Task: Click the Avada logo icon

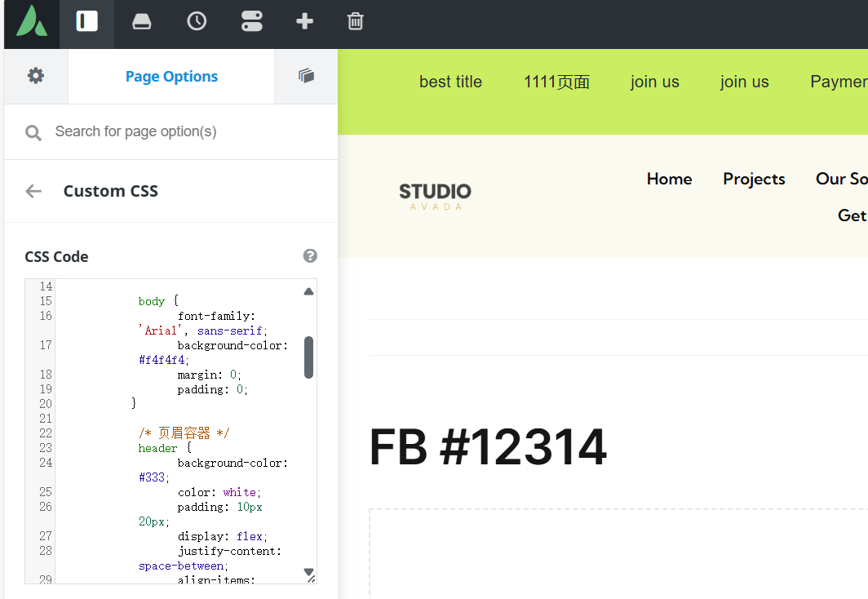Action: 32,22
